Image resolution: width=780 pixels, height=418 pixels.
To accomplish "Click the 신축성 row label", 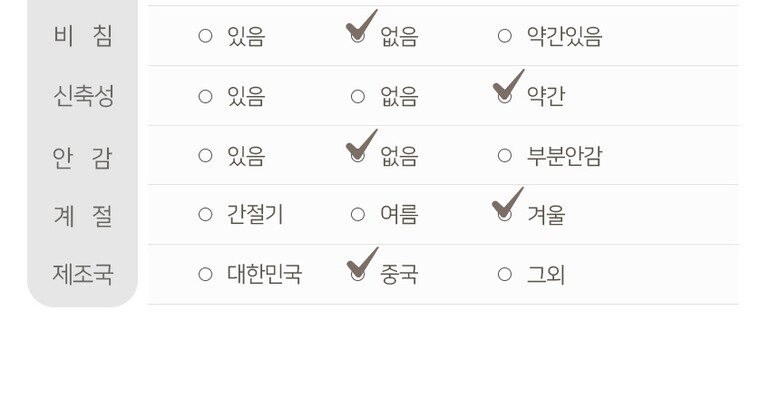I will tap(83, 96).
